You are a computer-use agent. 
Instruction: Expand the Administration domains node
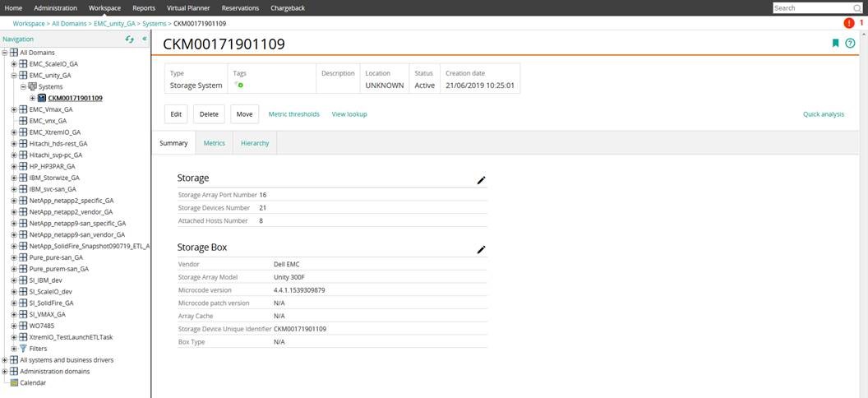tap(5, 371)
